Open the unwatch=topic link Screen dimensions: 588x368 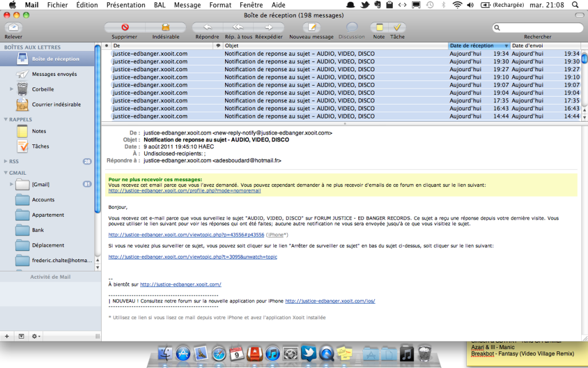pyautogui.click(x=193, y=257)
